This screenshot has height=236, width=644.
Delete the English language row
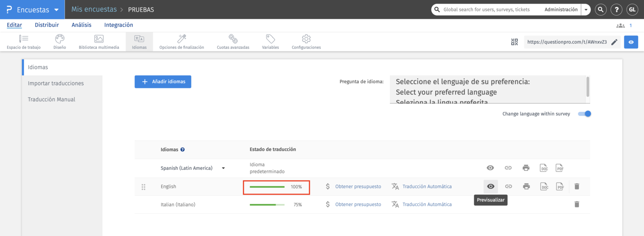576,186
